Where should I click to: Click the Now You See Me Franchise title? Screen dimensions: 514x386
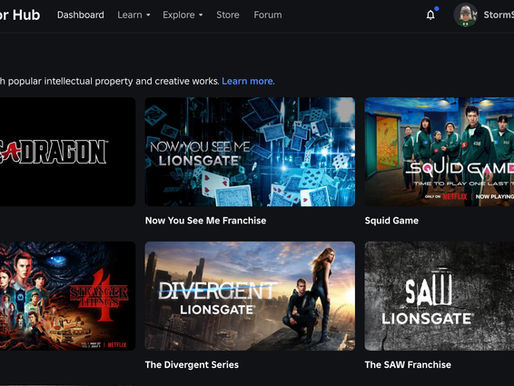(206, 221)
